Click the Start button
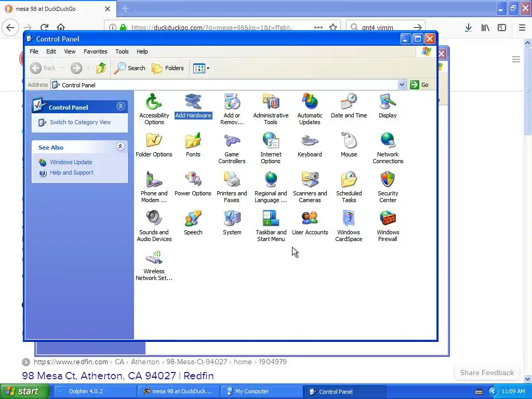The image size is (532, 399). coord(24,392)
